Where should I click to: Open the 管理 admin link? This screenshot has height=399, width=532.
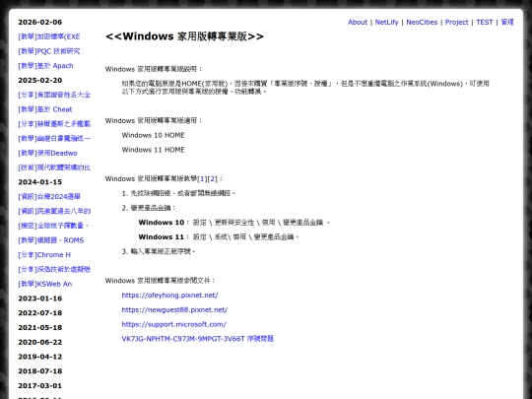[507, 22]
